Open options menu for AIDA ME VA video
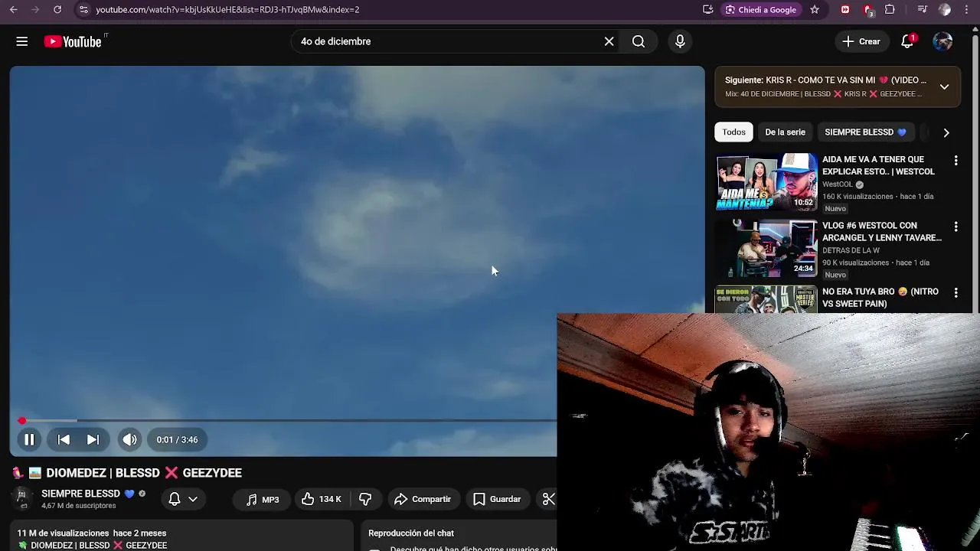Screen dimensions: 980x551 955,161
